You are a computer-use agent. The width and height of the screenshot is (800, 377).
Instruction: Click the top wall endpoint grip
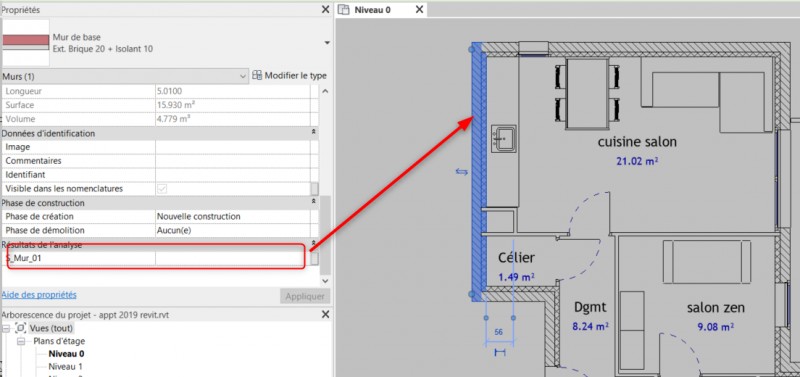(472, 49)
